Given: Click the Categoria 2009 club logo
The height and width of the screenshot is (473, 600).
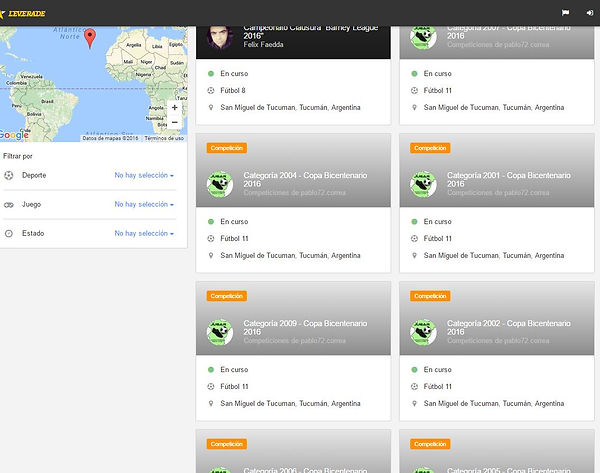Looking at the screenshot, I should (x=220, y=332).
